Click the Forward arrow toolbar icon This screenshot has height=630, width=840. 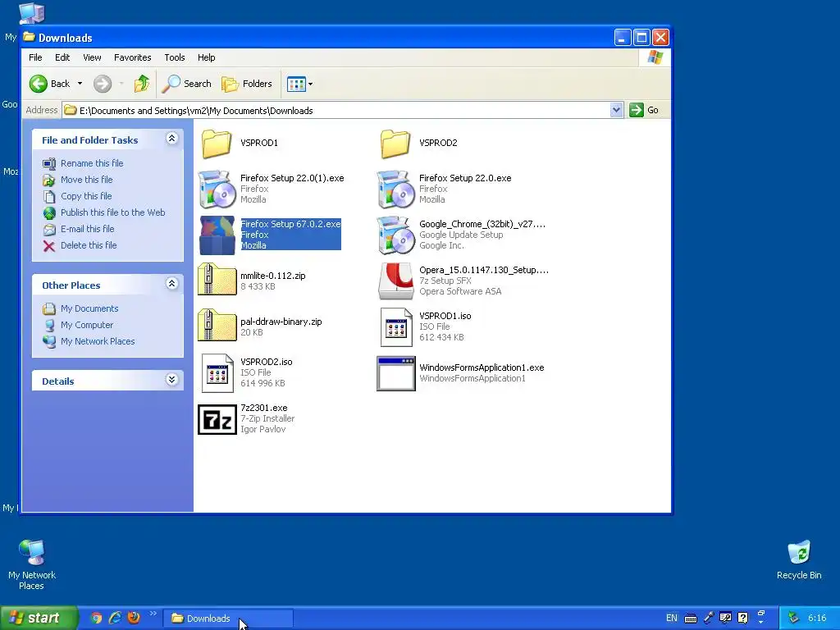[x=103, y=84]
